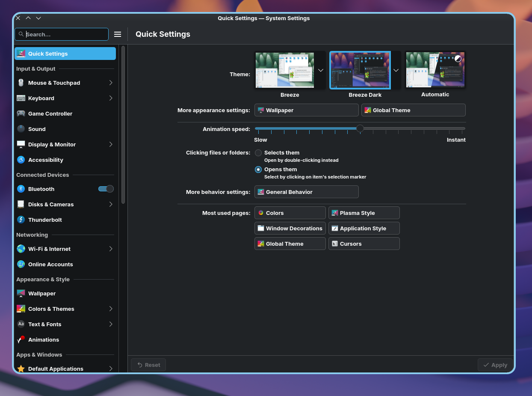This screenshot has height=396, width=532.
Task: Click the Accessibility icon in the sidebar
Action: point(21,160)
